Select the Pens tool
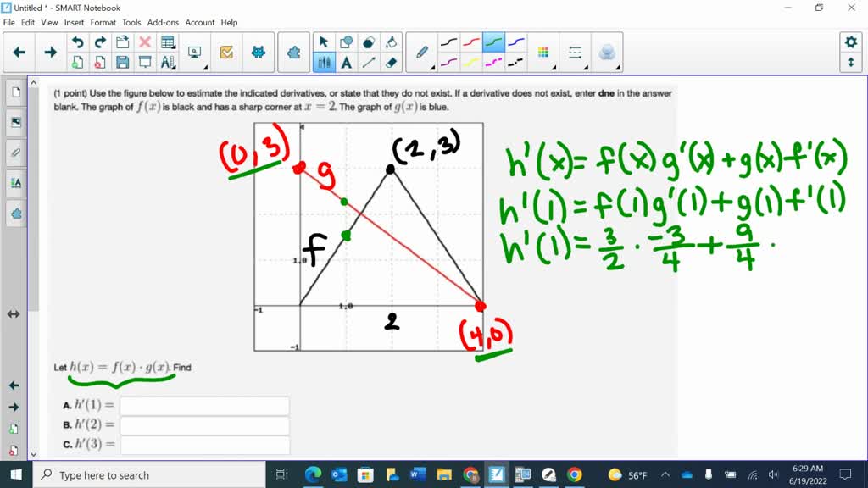This screenshot has width=868, height=488. [x=325, y=61]
